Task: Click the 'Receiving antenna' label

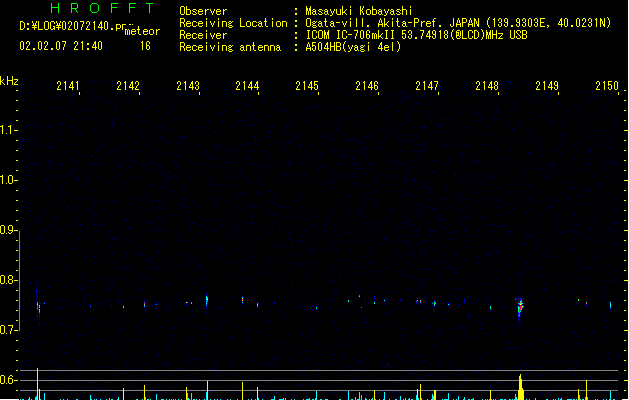Action: 230,47
